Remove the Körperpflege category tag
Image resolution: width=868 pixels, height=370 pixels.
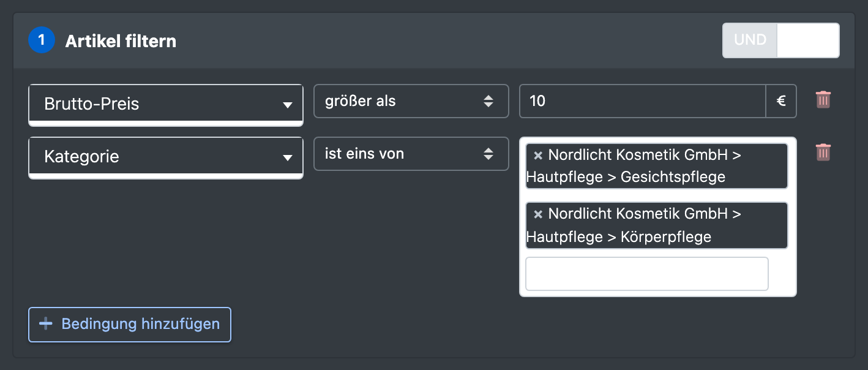pyautogui.click(x=538, y=214)
